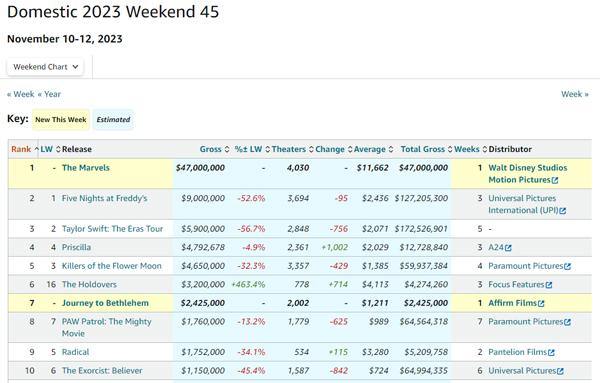
Task: Go to previous week link
Action: [x=21, y=94]
